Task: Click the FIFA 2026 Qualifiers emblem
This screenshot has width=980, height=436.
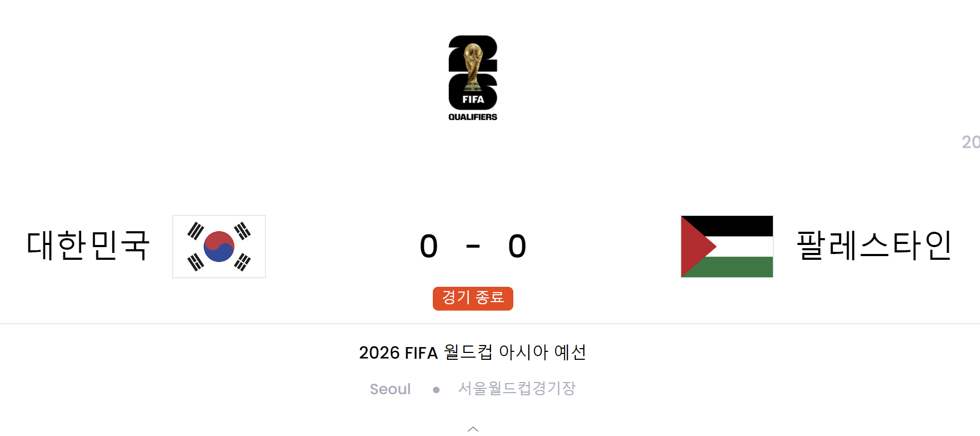Action: 473,77
